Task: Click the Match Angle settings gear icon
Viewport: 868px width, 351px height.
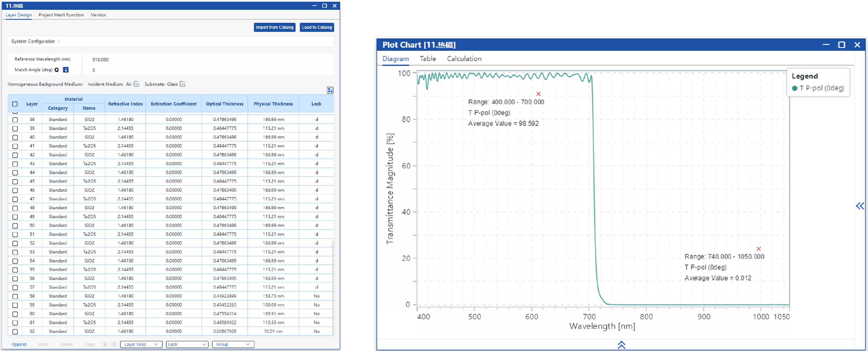Action: click(56, 70)
